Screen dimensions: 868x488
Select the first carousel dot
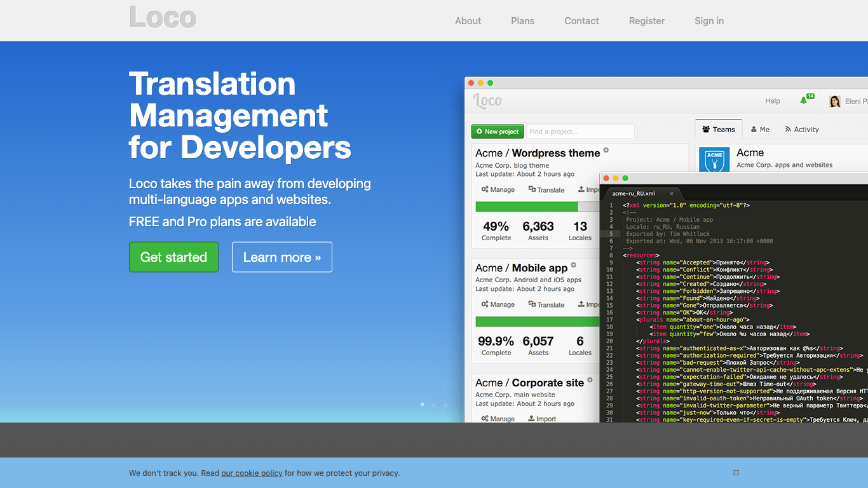click(x=423, y=405)
